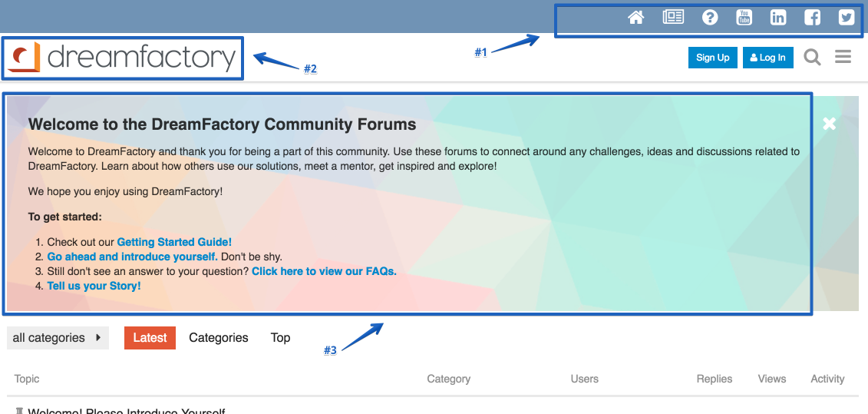Select the Latest tab

[x=150, y=337]
